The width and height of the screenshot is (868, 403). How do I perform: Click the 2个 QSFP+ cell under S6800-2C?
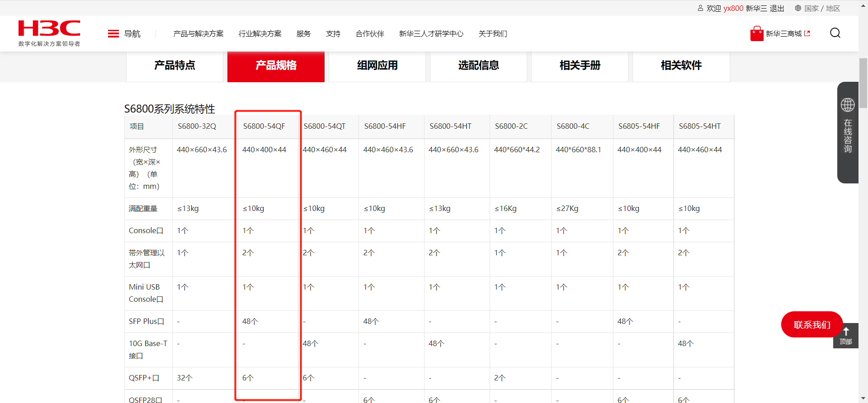500,378
